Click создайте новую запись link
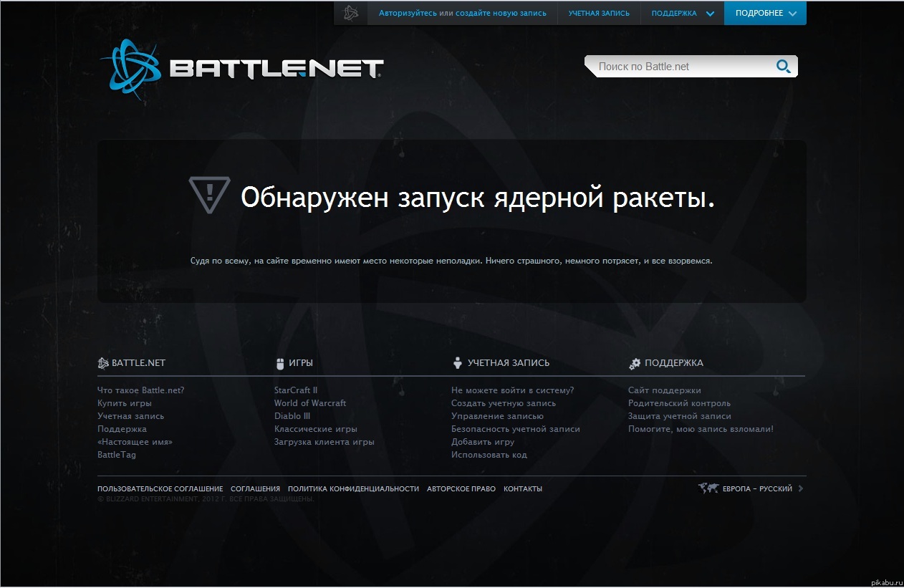This screenshot has height=588, width=904. (511, 13)
